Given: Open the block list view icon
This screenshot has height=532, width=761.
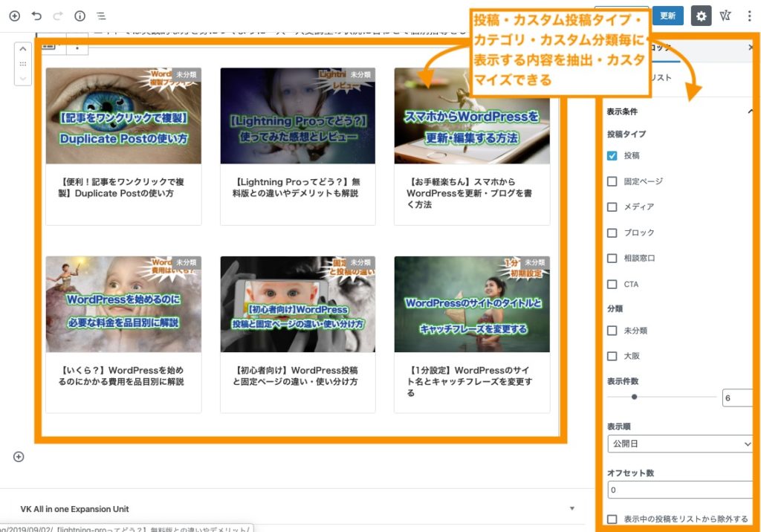Looking at the screenshot, I should pos(101,16).
